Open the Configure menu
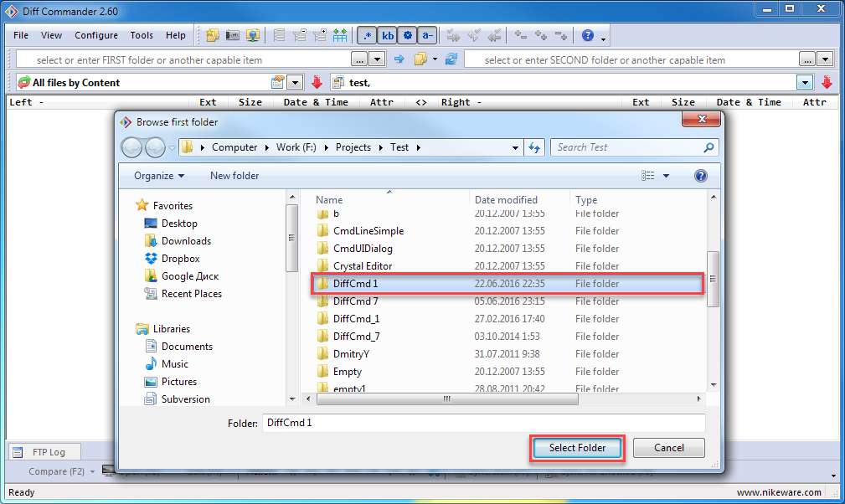Image resolution: width=845 pixels, height=504 pixels. click(95, 35)
